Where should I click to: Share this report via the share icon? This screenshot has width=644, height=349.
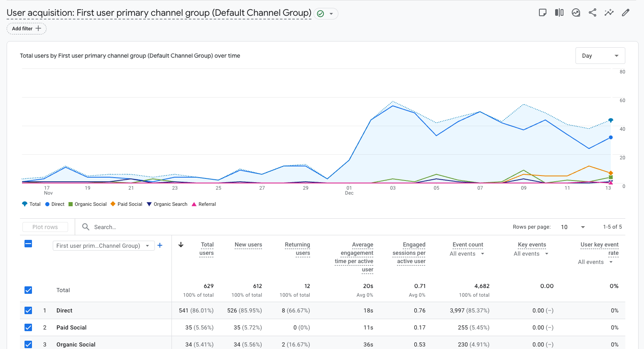[593, 12]
